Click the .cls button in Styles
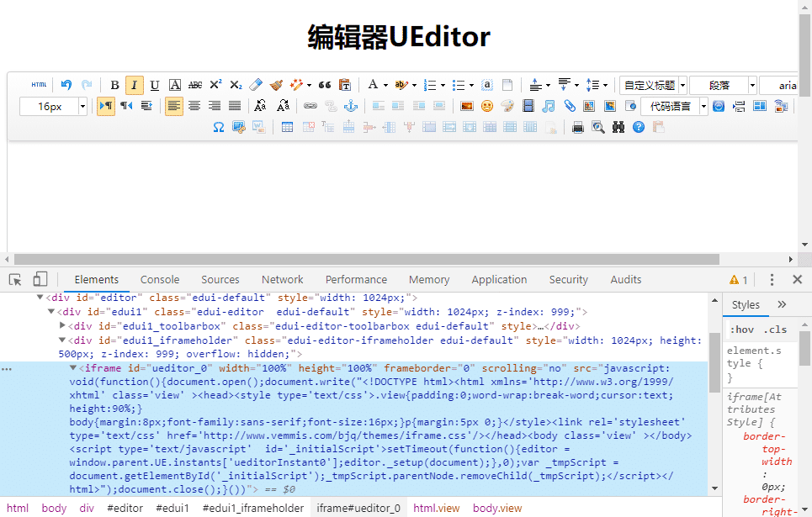 775,330
